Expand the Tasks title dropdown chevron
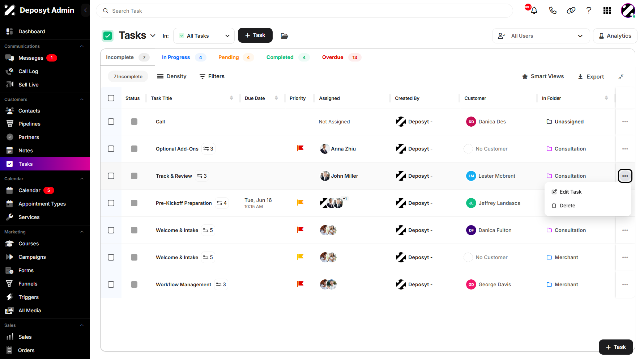This screenshot has height=359, width=644. point(153,35)
